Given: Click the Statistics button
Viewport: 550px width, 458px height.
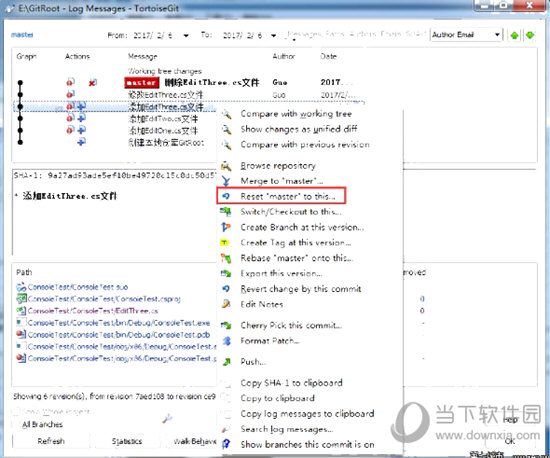Looking at the screenshot, I should click(x=127, y=441).
